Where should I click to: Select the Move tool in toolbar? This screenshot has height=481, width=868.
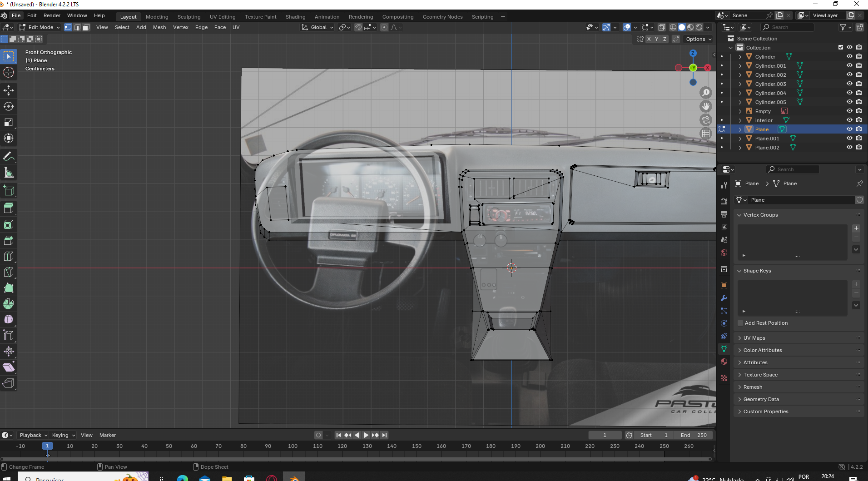point(9,90)
